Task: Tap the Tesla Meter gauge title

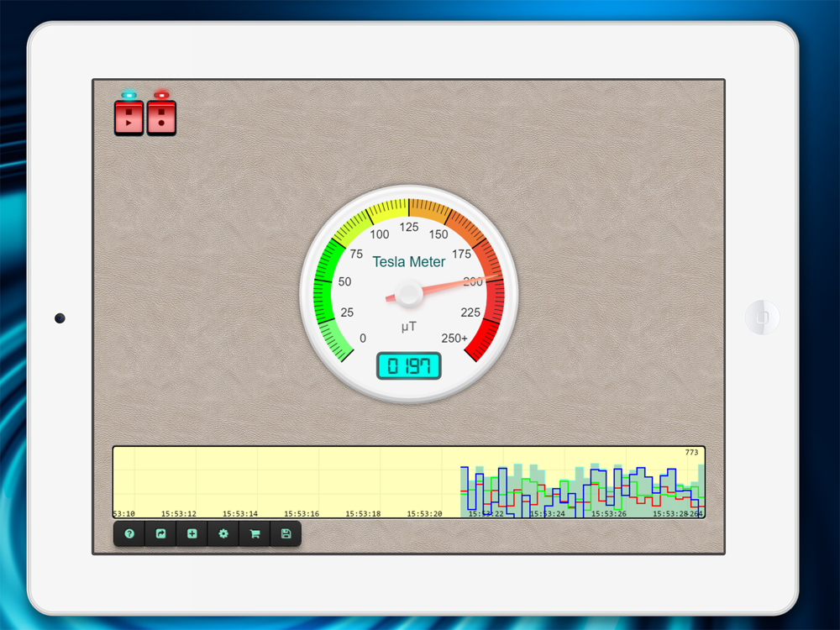Action: tap(409, 261)
